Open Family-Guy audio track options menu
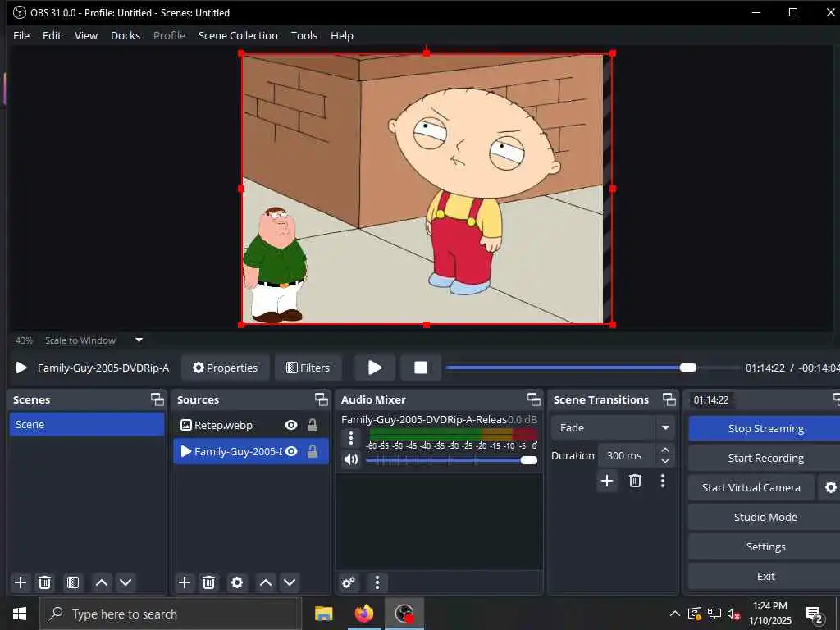 click(x=351, y=438)
